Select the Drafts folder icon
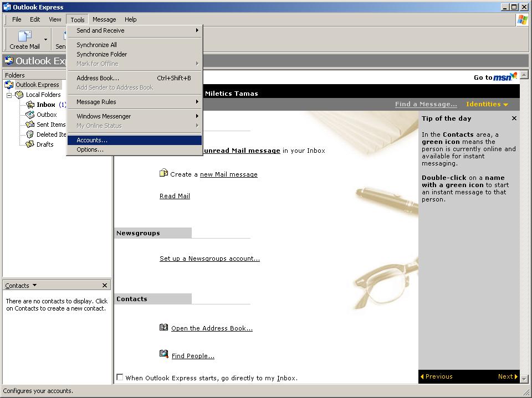The width and height of the screenshot is (532, 398). click(x=30, y=144)
